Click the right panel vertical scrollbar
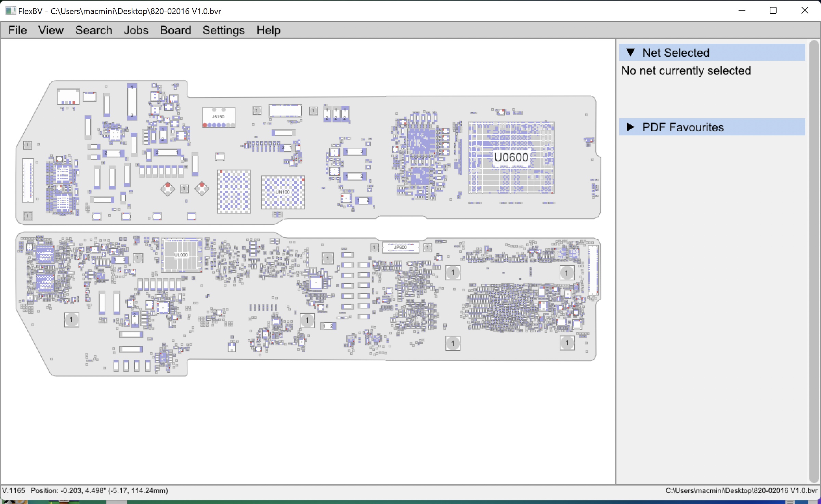821x504 pixels. (813, 260)
